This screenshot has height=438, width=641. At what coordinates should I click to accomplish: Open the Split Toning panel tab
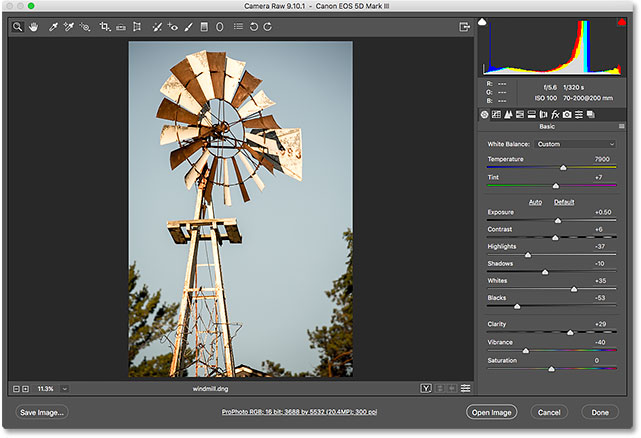(531, 115)
